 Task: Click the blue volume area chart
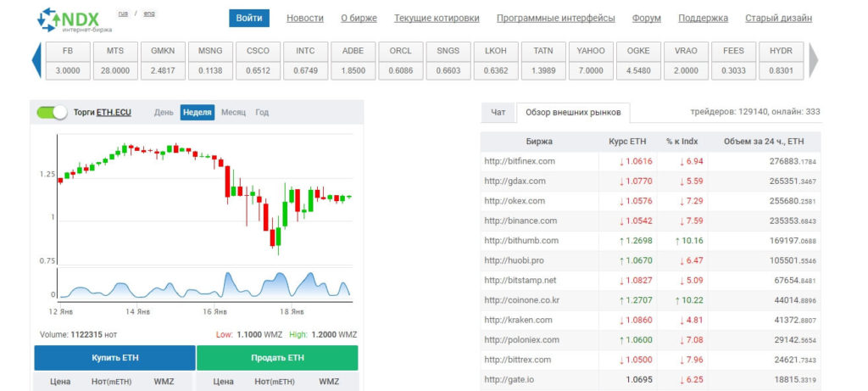[x=205, y=284]
